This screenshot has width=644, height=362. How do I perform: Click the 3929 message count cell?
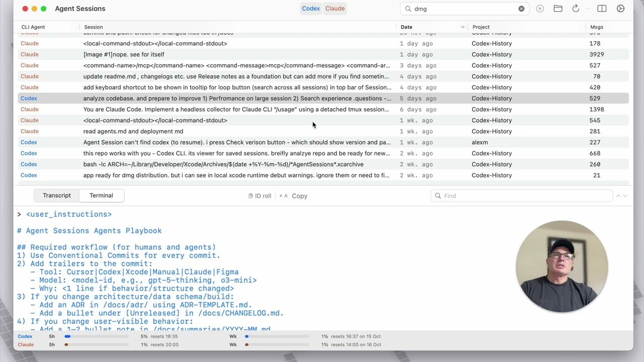[596, 54]
